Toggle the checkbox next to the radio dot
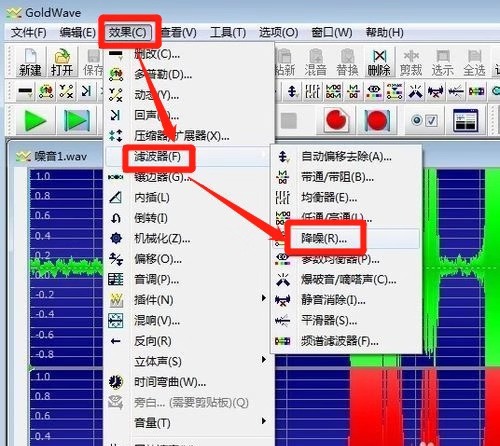500x446 pixels. coord(432,120)
